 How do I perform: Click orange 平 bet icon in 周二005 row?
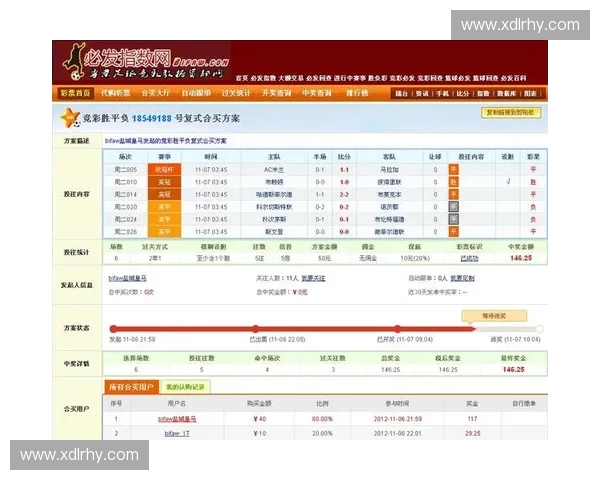pyautogui.click(x=453, y=169)
